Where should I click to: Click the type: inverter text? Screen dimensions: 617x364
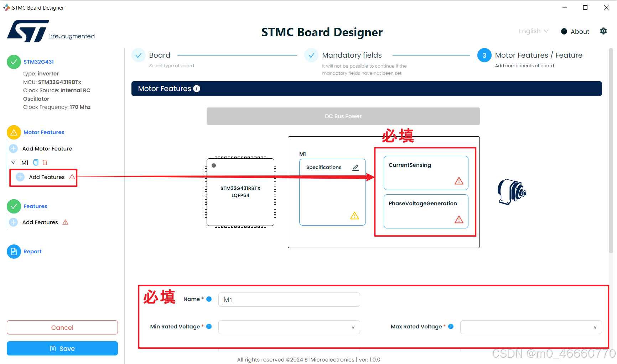pyautogui.click(x=41, y=74)
